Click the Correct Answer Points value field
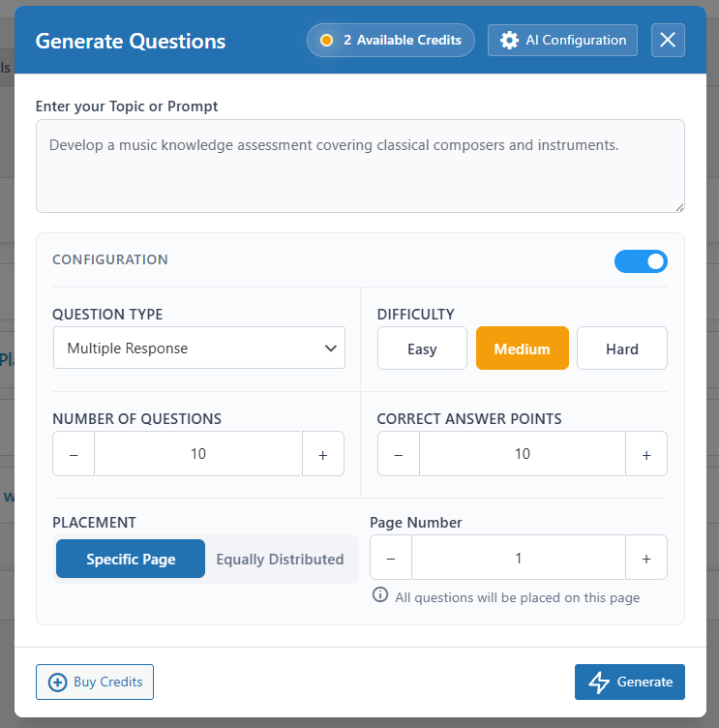 coord(523,454)
